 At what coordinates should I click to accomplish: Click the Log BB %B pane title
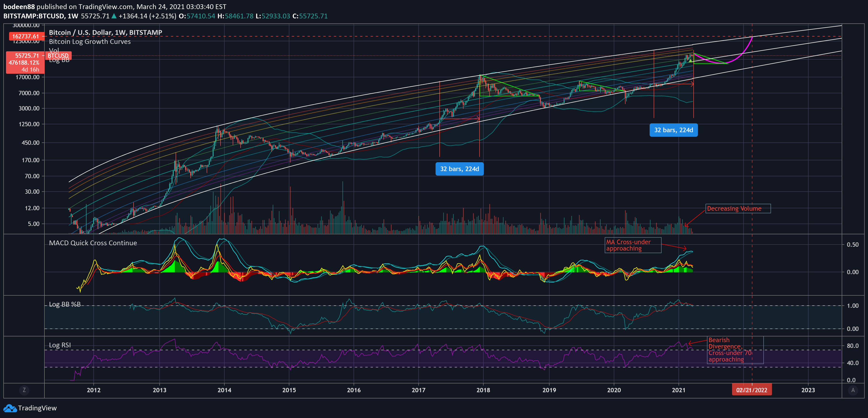pyautogui.click(x=65, y=304)
